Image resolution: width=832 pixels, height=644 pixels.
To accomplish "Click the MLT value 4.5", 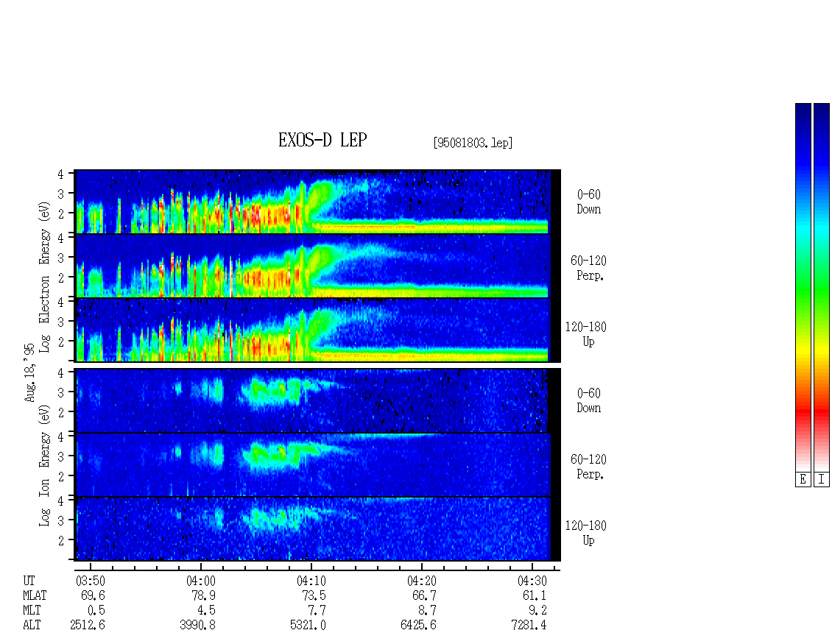I will [x=206, y=611].
